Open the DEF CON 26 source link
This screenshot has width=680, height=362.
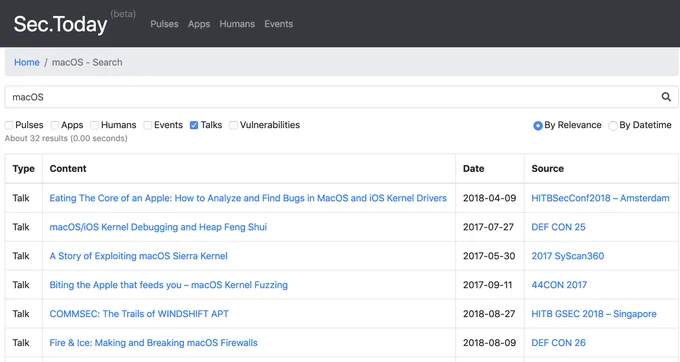[558, 343]
